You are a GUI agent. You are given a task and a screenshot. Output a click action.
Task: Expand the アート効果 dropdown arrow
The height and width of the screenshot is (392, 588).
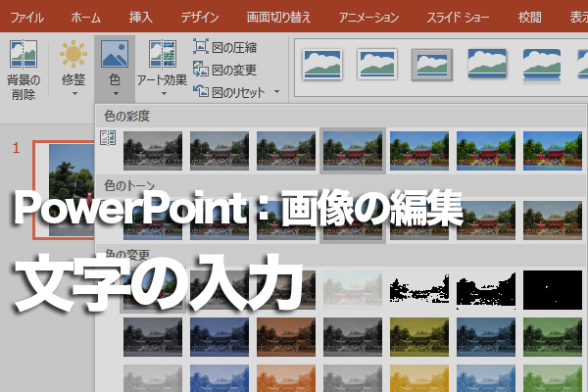164,93
